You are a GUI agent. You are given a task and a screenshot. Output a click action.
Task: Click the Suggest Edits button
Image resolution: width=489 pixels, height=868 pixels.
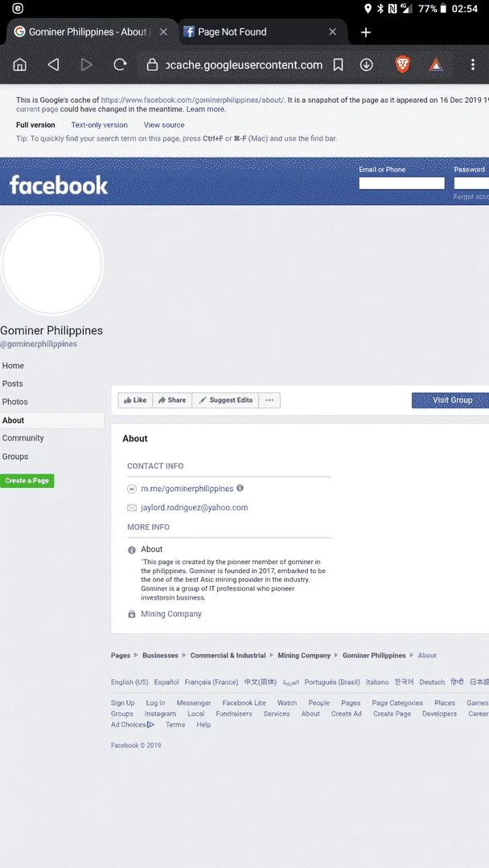[225, 400]
